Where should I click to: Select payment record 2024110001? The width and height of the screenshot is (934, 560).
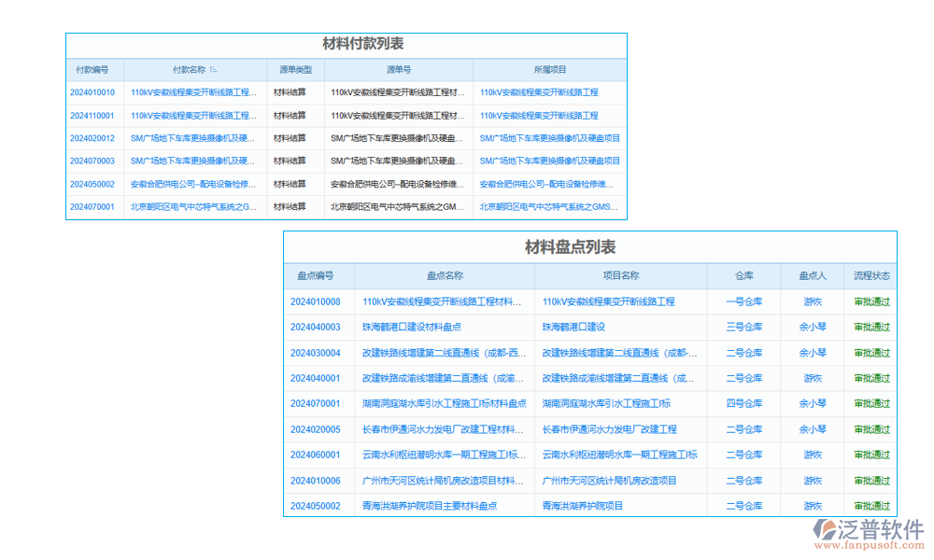[93, 115]
